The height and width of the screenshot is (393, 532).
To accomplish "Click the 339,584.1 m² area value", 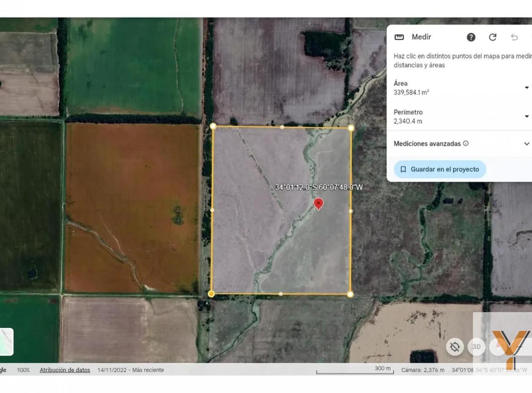I will tap(411, 92).
